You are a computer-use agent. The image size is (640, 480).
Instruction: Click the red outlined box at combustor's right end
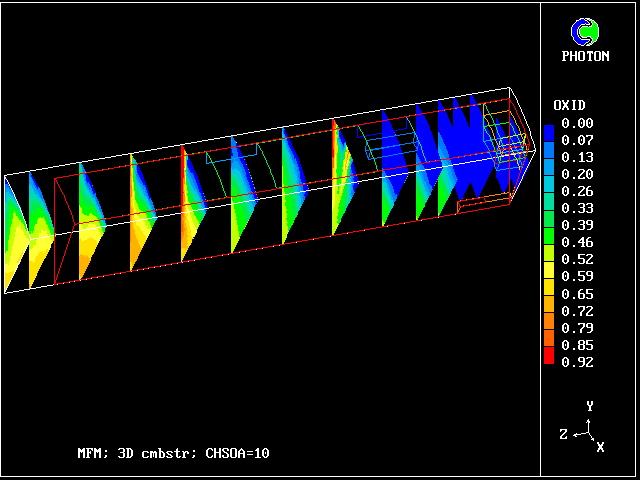[483, 204]
